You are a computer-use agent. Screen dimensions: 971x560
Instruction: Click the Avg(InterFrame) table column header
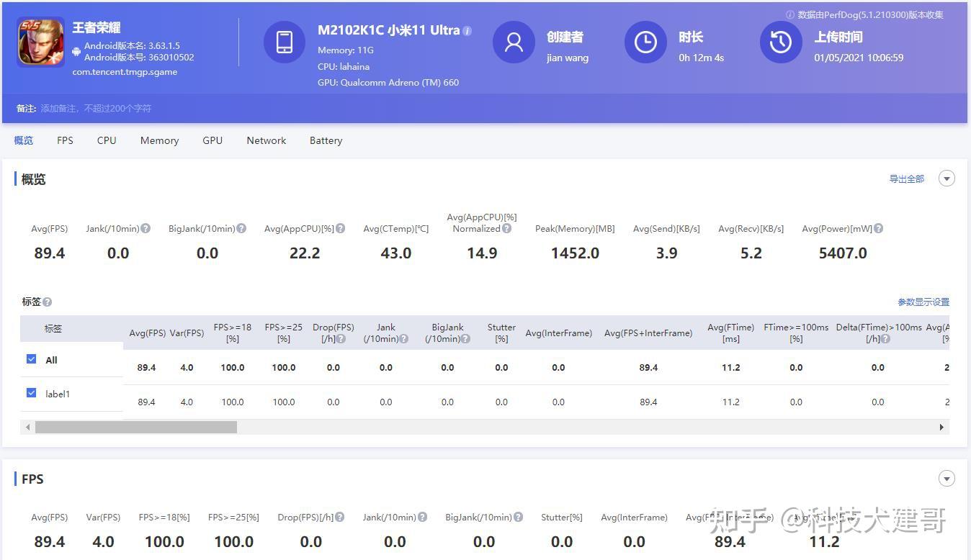pos(559,333)
